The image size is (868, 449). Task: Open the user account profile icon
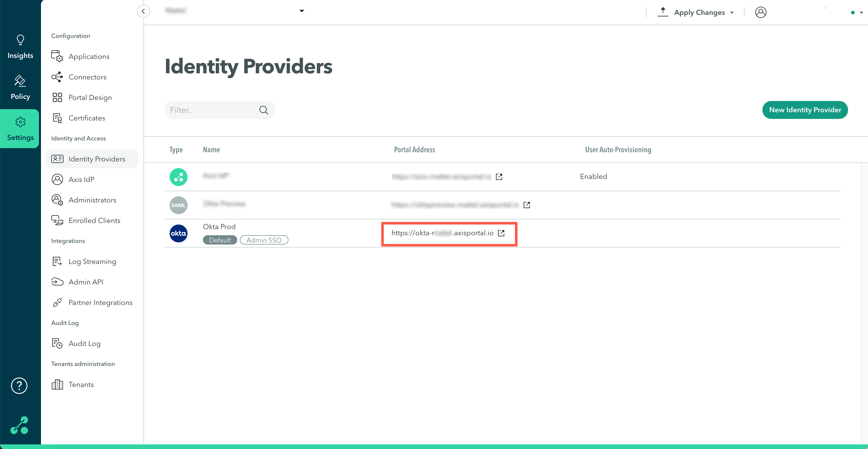pyautogui.click(x=760, y=13)
